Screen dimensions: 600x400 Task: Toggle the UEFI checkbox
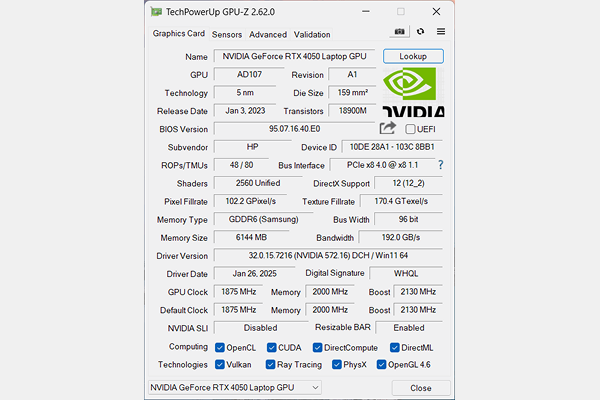(410, 129)
